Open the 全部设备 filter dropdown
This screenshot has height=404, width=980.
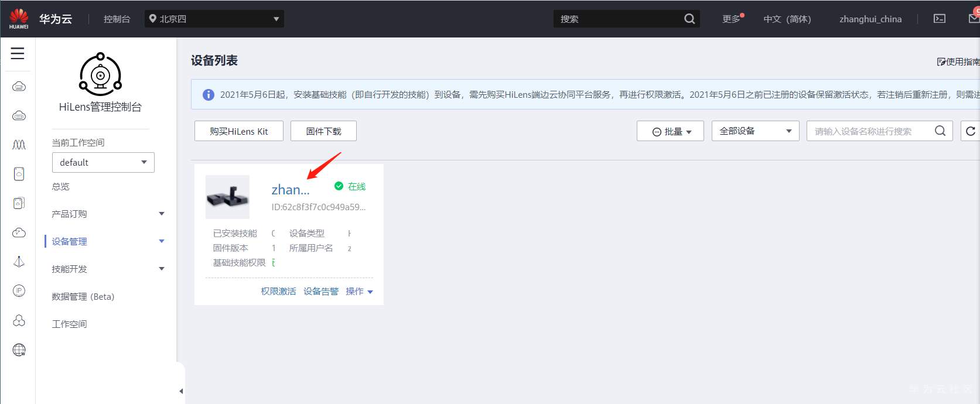pyautogui.click(x=755, y=131)
